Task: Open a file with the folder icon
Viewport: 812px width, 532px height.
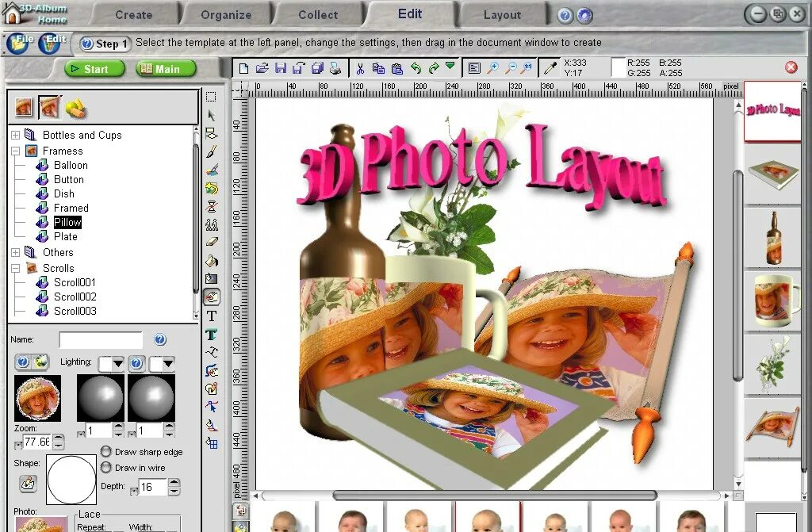Action: (262, 68)
